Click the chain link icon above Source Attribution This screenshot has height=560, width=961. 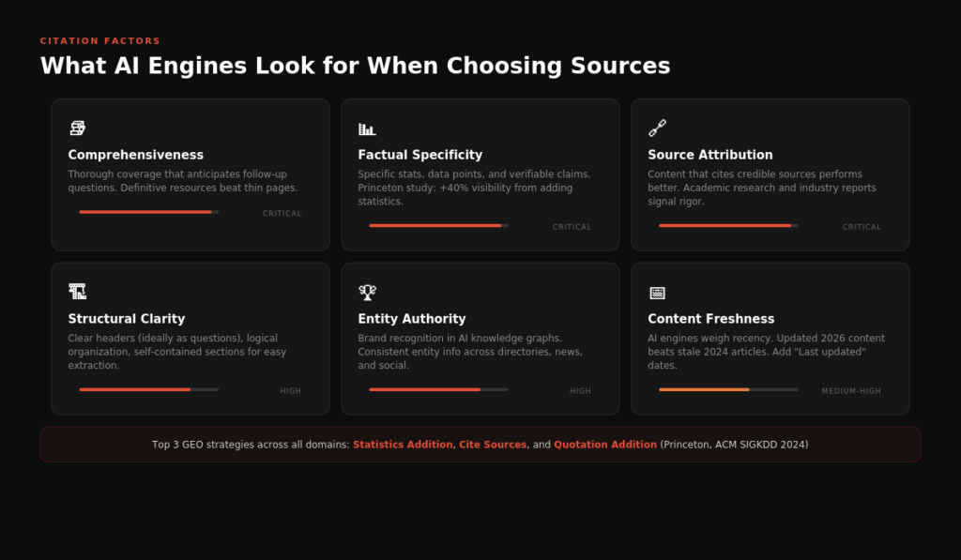pos(657,128)
